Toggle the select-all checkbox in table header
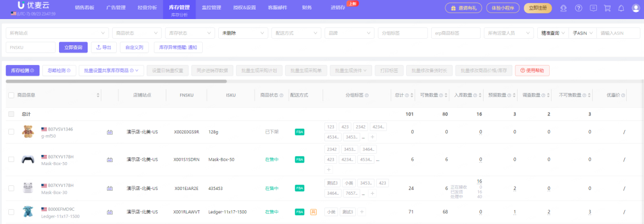 [x=11, y=95]
